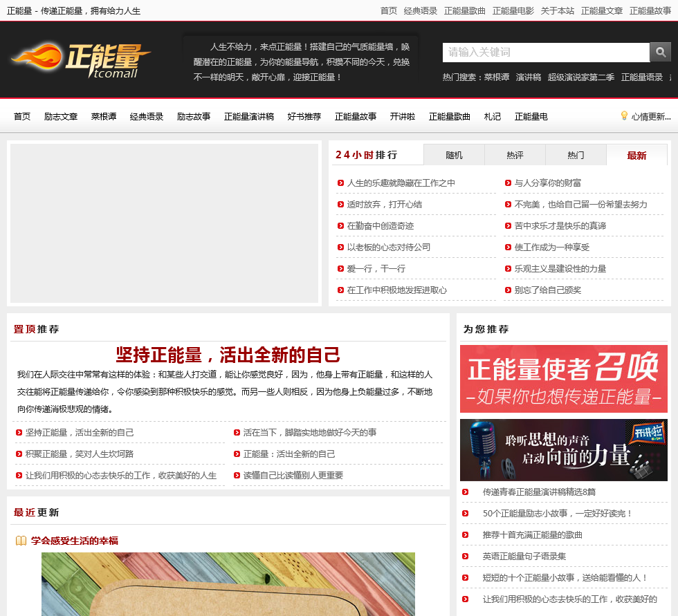Click the light bulb icon beside 心情更新
This screenshot has width=678, height=616.
pyautogui.click(x=624, y=115)
